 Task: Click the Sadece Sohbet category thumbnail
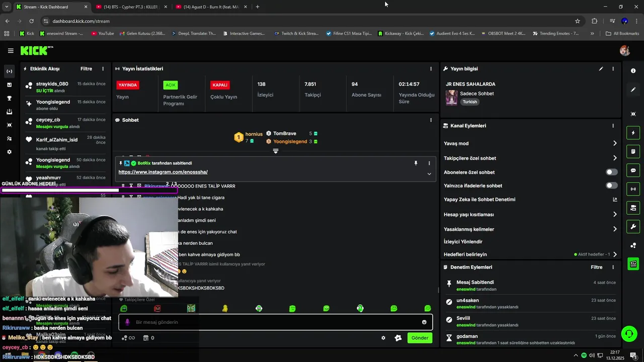[x=451, y=98]
